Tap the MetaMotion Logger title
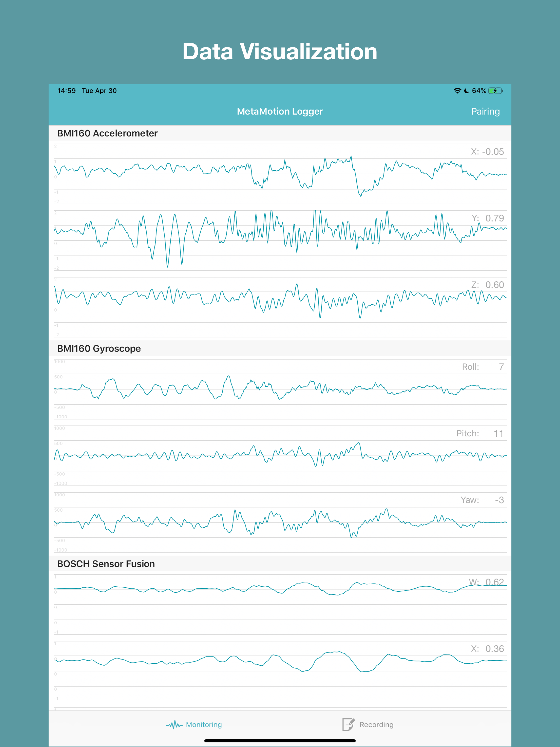The width and height of the screenshot is (560, 747). pyautogui.click(x=280, y=112)
